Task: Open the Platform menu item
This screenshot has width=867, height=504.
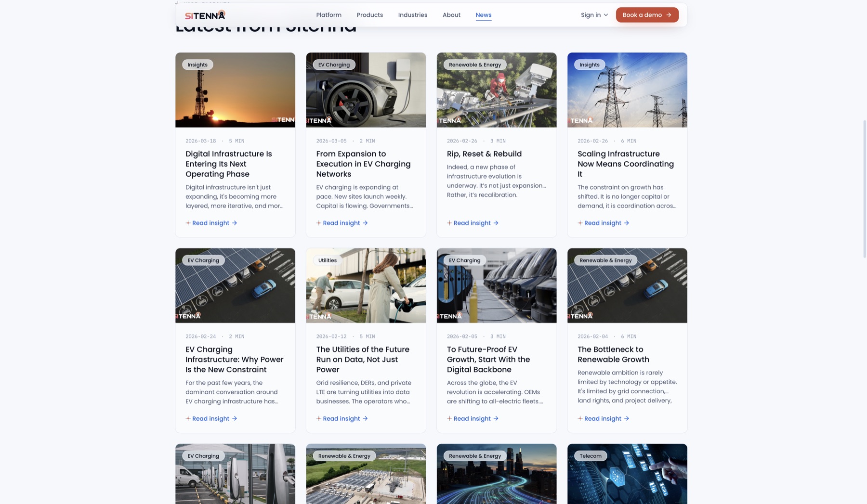Action: tap(328, 15)
